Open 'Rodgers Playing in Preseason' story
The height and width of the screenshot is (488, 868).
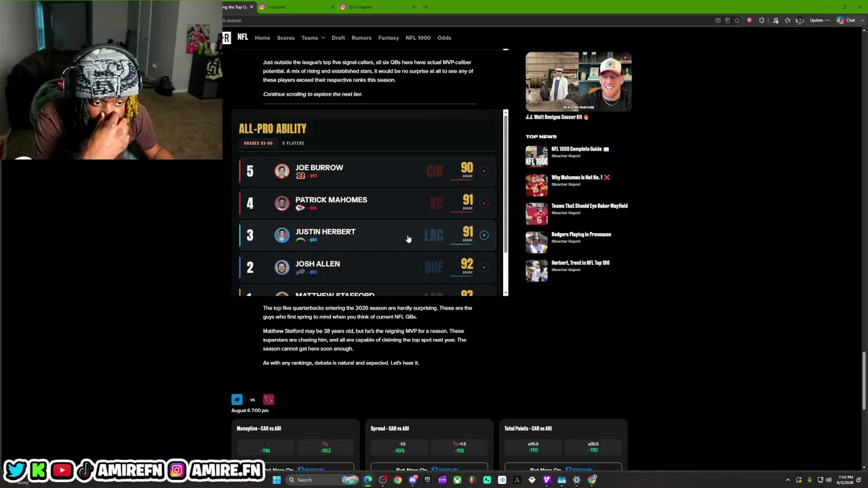(581, 235)
